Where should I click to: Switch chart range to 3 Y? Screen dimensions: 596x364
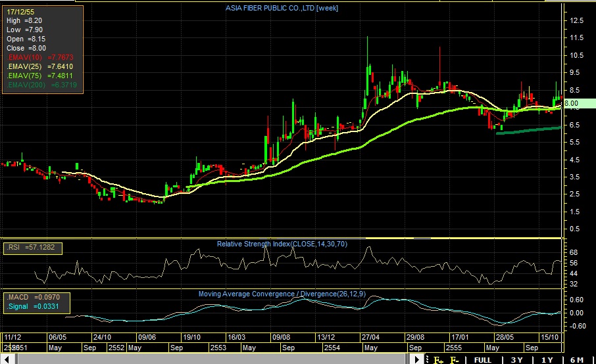click(516, 359)
